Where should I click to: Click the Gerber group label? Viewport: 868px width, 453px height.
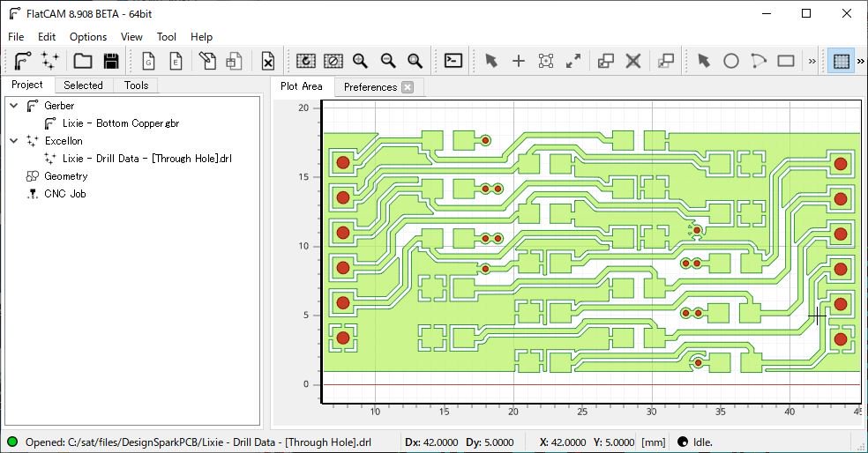59,106
